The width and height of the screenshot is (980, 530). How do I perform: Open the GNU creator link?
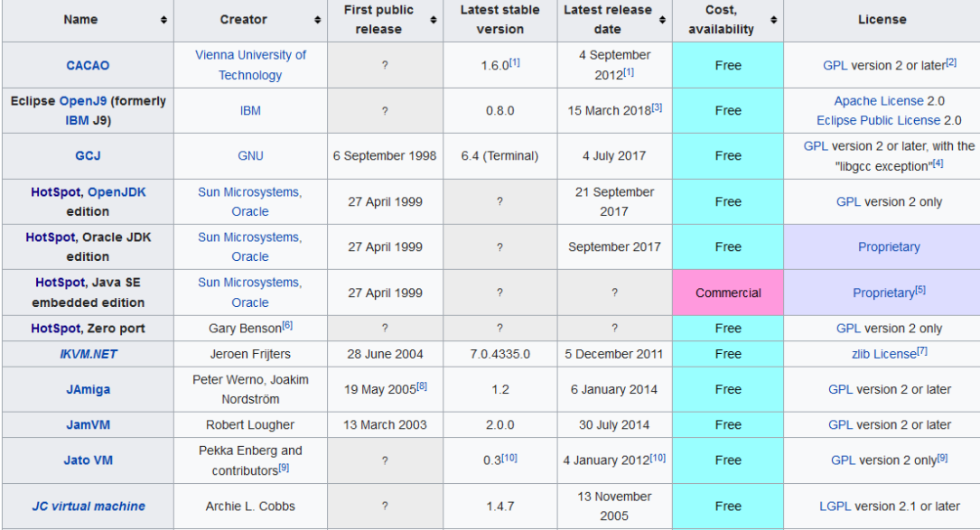pos(250,155)
